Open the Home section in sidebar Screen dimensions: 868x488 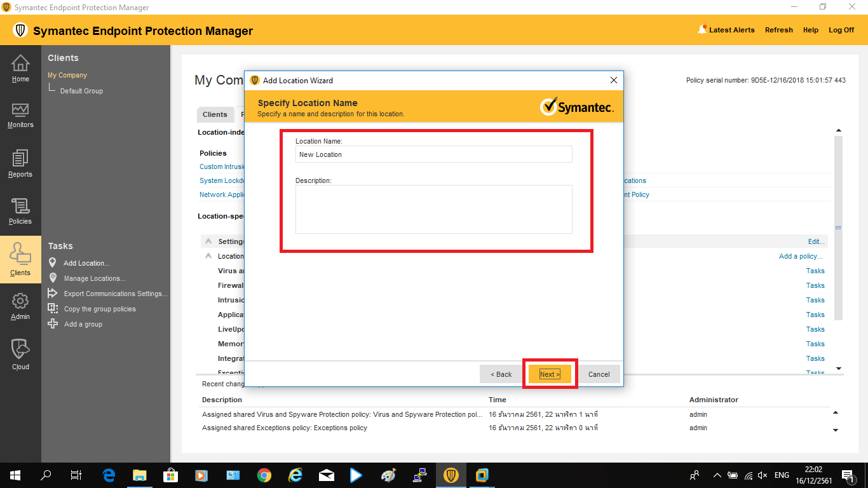click(x=20, y=68)
